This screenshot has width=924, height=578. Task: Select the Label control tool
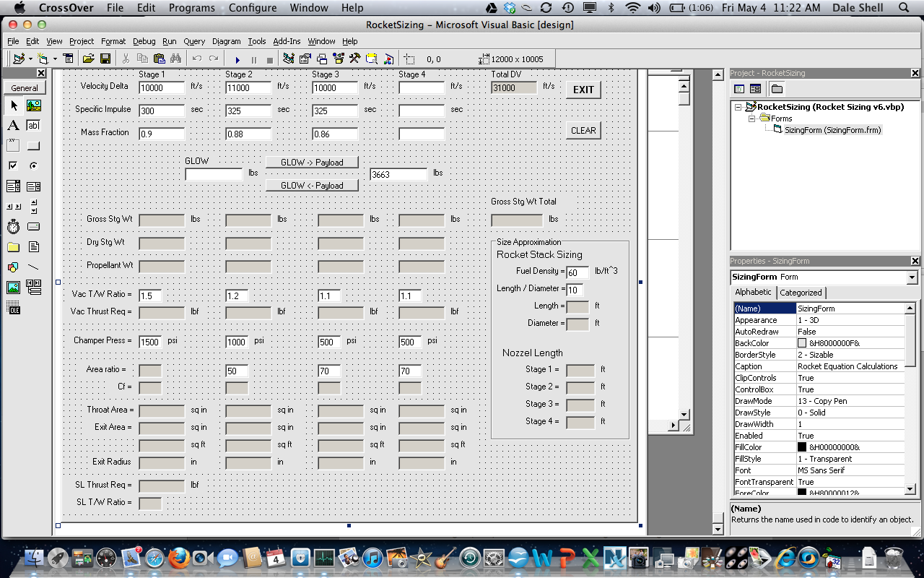tap(14, 126)
